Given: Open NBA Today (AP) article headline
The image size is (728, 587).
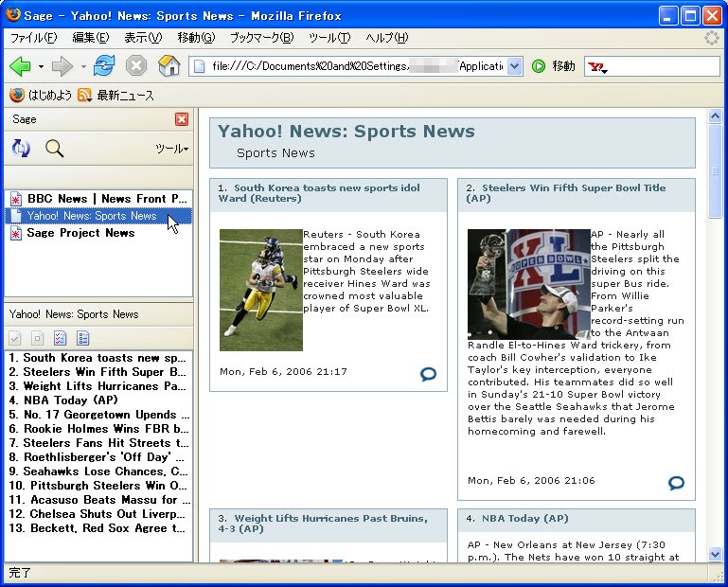Looking at the screenshot, I should 525,518.
